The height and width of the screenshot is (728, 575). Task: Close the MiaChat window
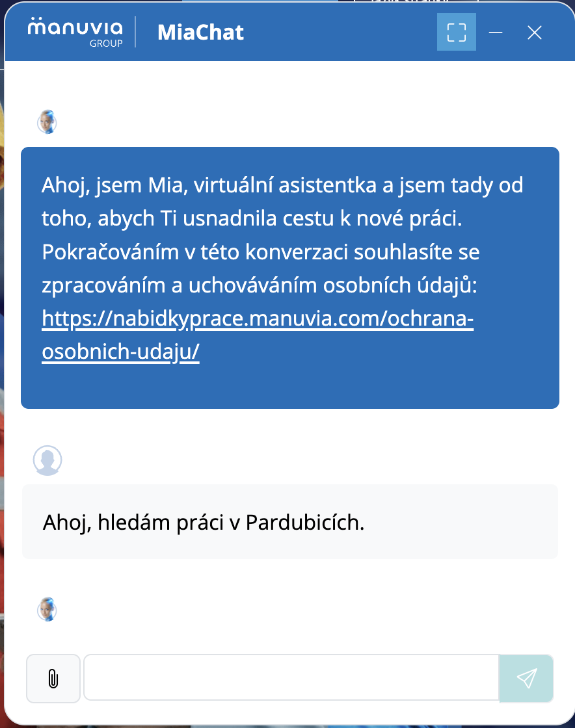[534, 32]
